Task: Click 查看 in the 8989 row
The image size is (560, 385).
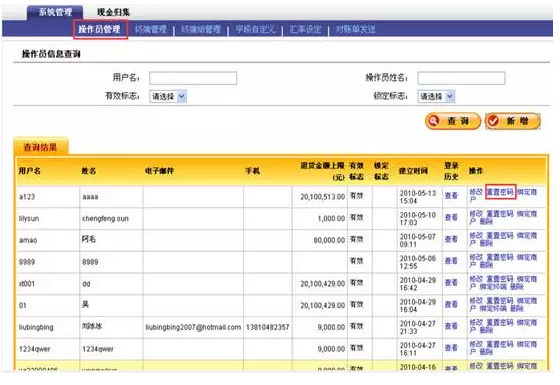Action: (451, 261)
